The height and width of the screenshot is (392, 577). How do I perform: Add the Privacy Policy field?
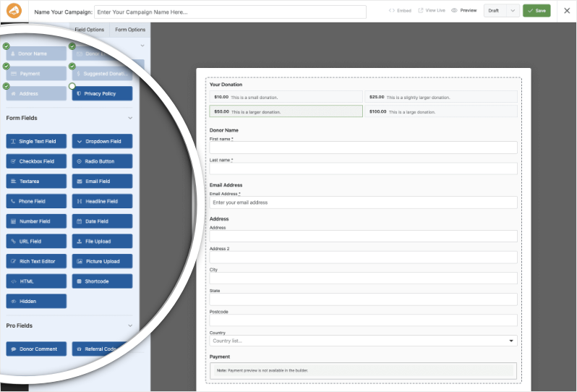(x=102, y=93)
